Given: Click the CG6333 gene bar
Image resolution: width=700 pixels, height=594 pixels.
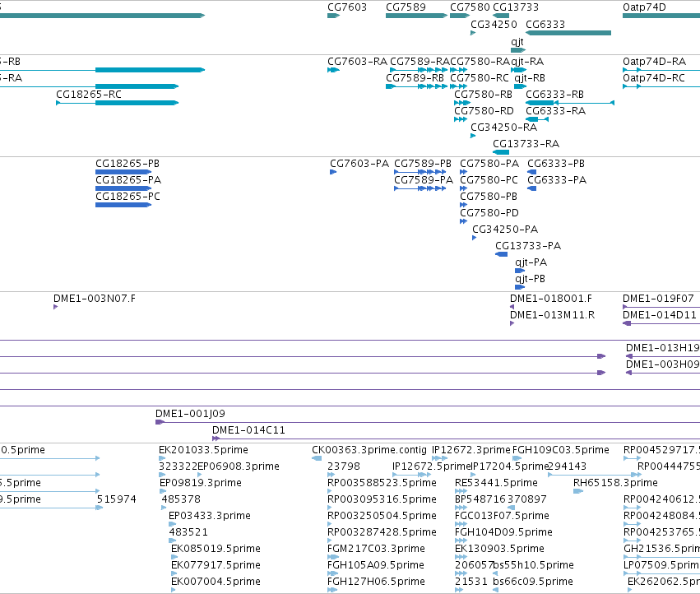Looking at the screenshot, I should coord(568,33).
